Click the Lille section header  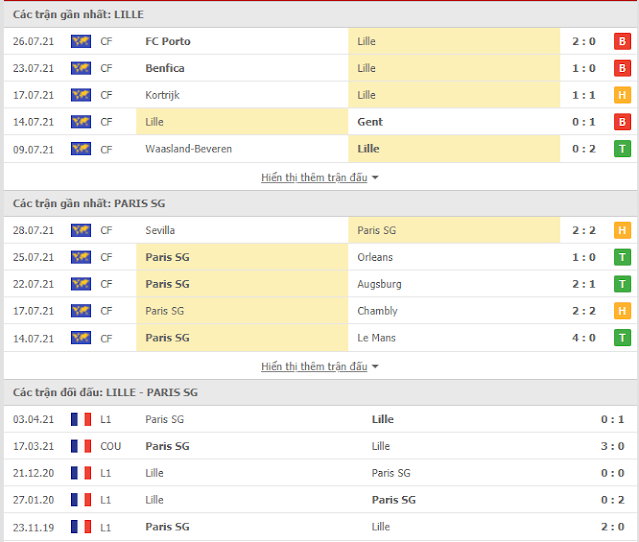(320, 15)
